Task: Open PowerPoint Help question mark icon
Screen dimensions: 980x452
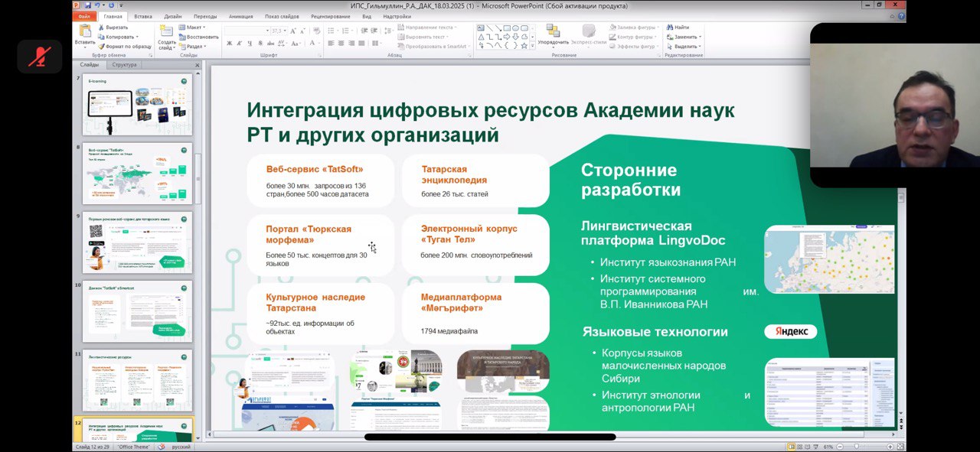Action: click(x=901, y=15)
